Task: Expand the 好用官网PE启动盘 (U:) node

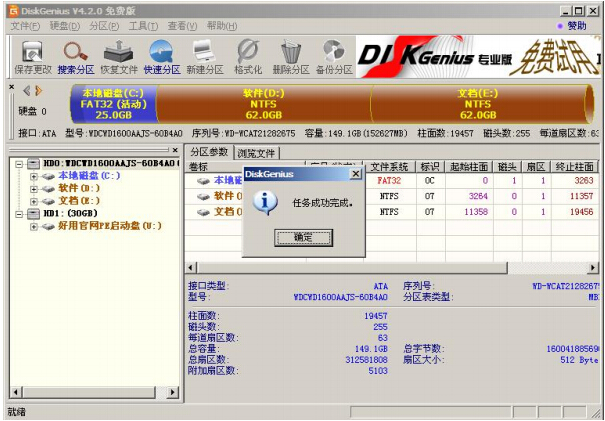Action: pyautogui.click(x=34, y=227)
